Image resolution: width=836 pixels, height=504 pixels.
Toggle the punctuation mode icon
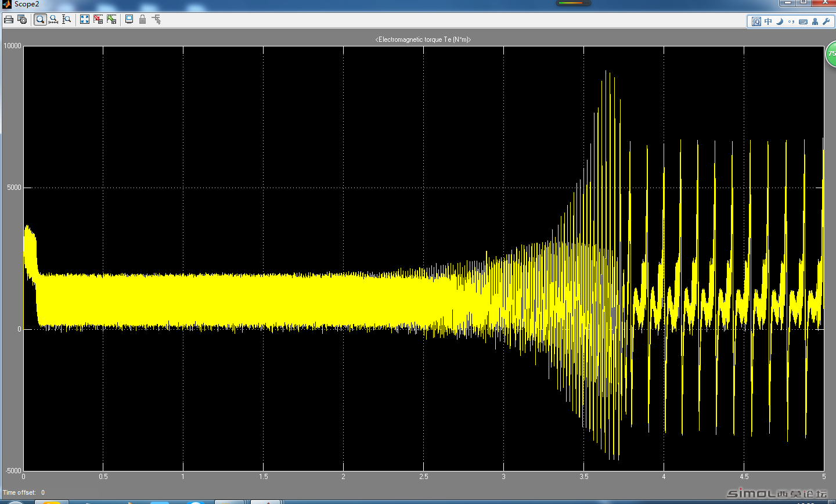click(791, 22)
